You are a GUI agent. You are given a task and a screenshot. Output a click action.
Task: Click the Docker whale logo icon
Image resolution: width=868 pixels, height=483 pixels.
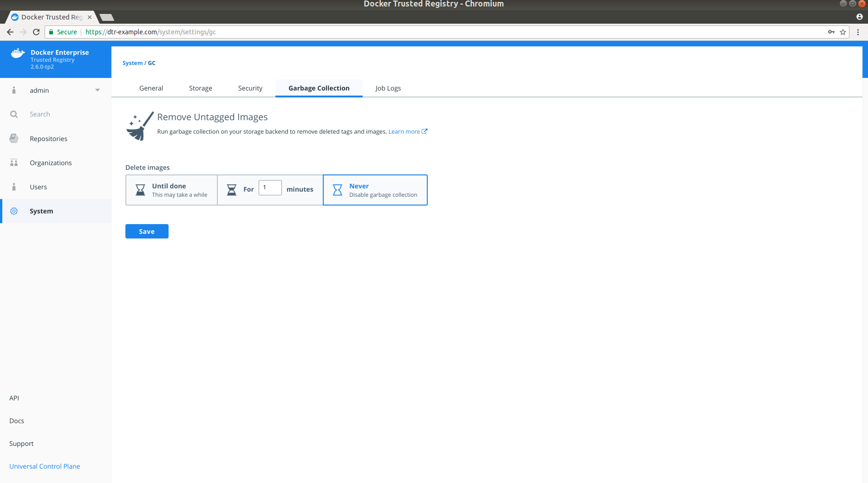click(18, 53)
